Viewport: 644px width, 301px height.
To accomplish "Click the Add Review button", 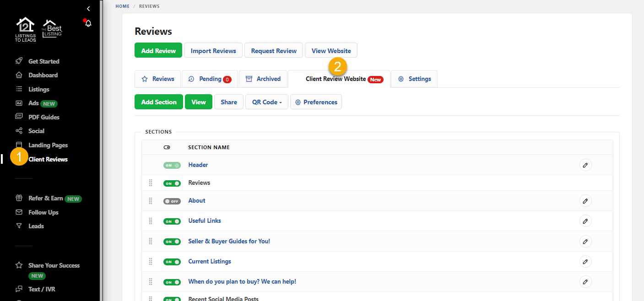I will pyautogui.click(x=158, y=50).
